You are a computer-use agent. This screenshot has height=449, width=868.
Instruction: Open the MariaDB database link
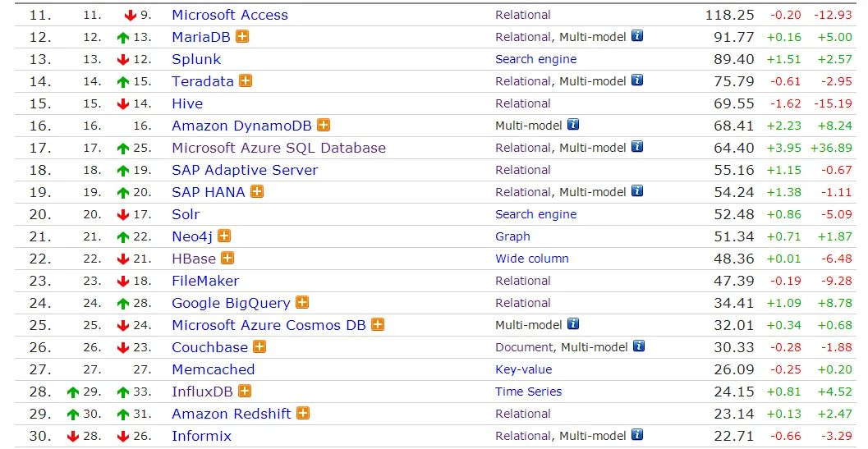click(201, 37)
